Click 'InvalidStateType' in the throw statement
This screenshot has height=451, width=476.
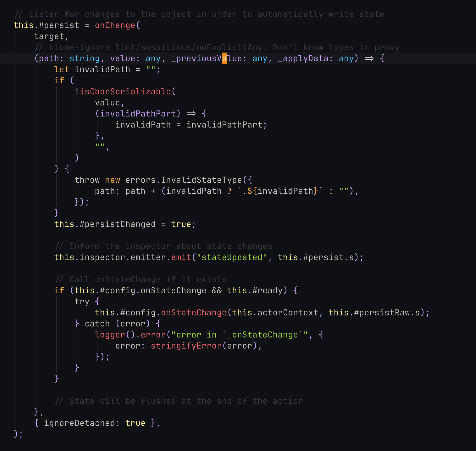coord(202,180)
